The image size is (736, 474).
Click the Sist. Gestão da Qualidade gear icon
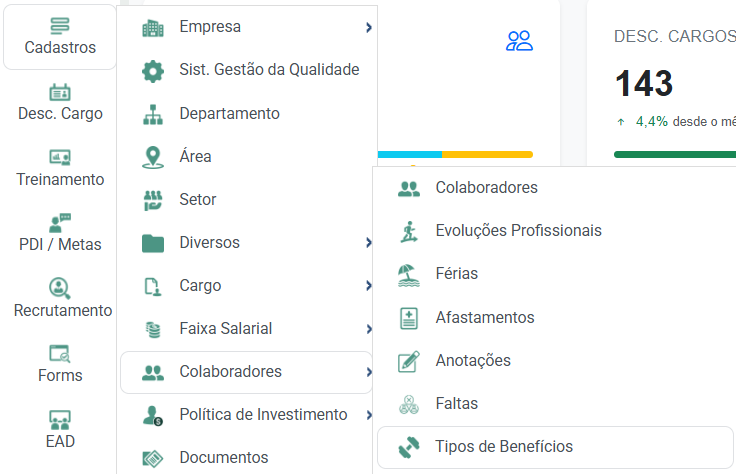tap(153, 71)
